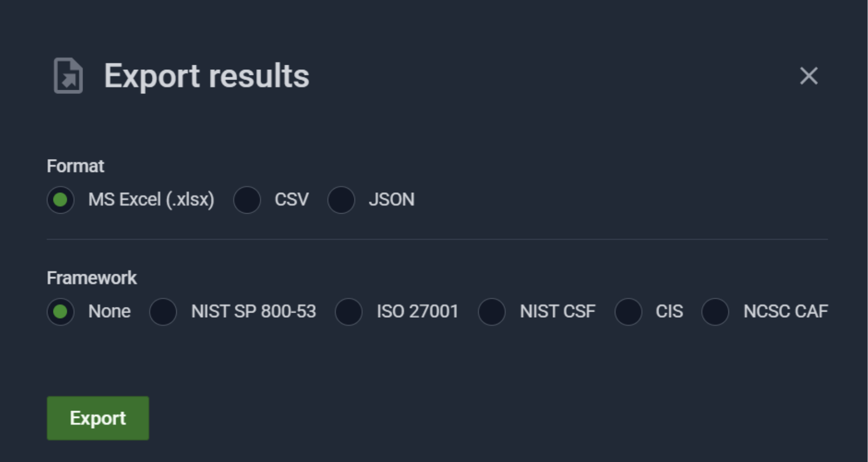The width and height of the screenshot is (868, 462).
Task: Close the Export results dialog
Action: (808, 76)
